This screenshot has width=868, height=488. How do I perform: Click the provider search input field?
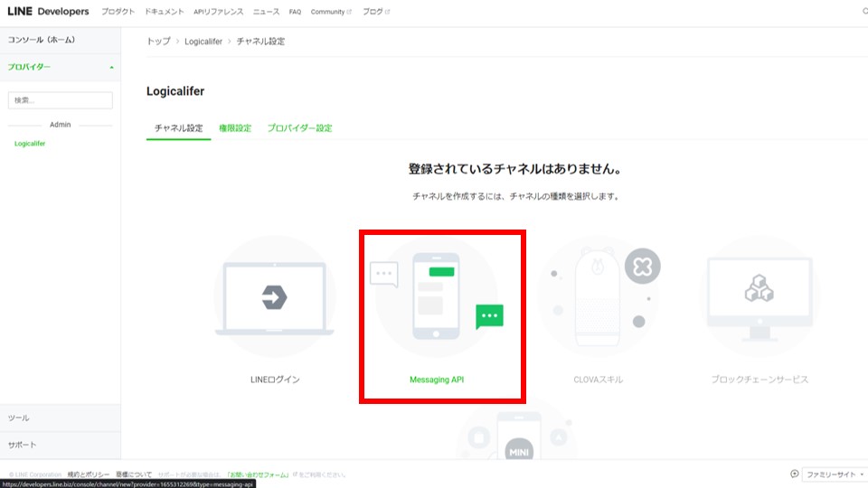click(60, 100)
